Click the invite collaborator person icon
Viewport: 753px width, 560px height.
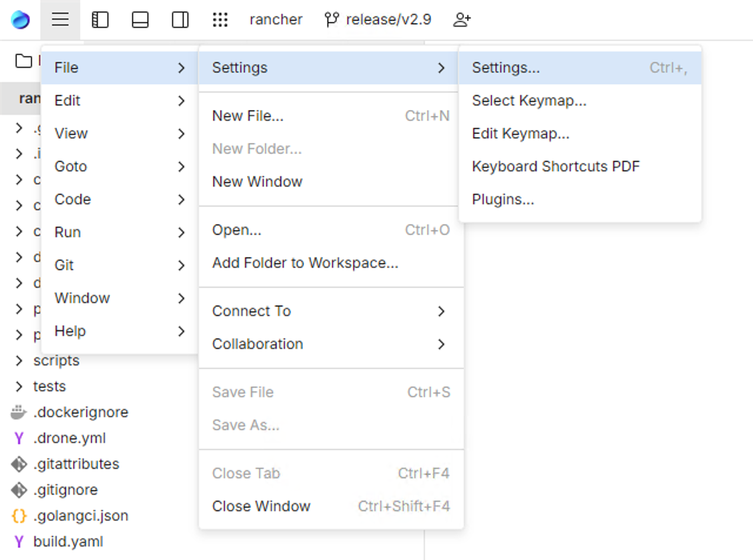(x=462, y=19)
